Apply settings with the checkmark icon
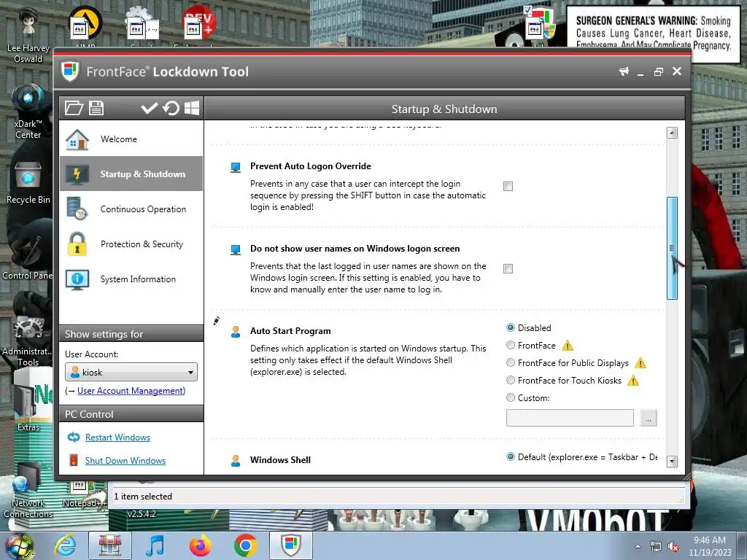 point(149,108)
